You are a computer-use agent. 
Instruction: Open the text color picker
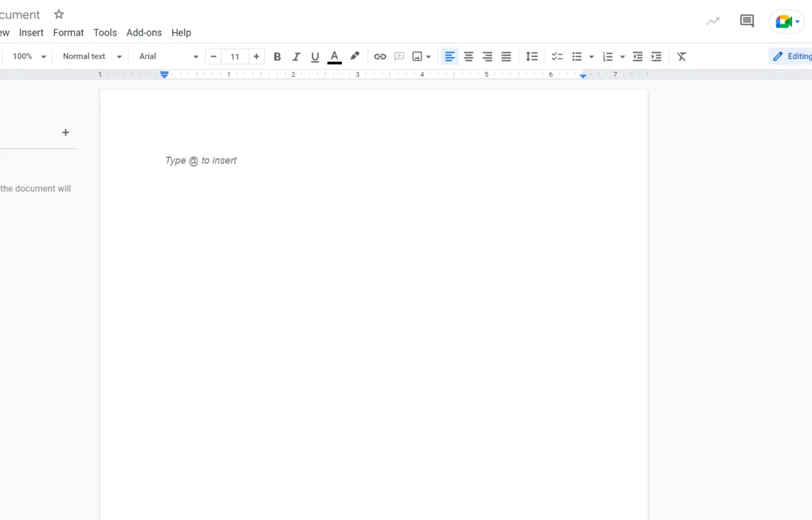coord(335,56)
